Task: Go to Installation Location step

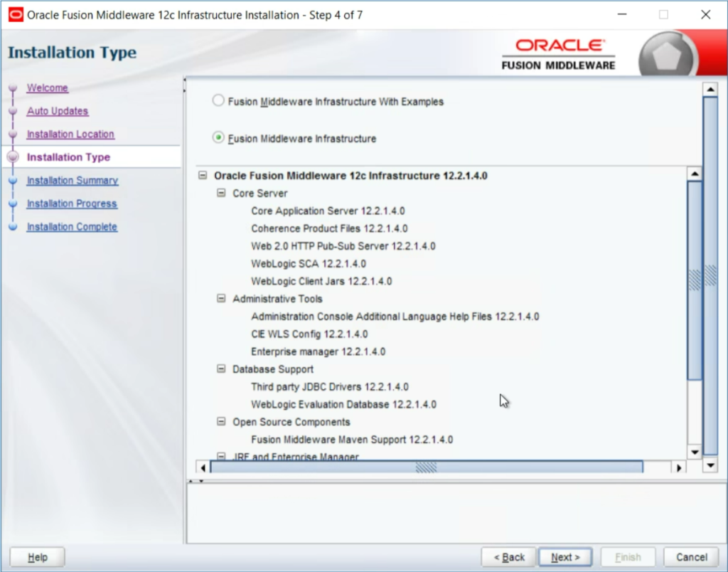Action: click(x=70, y=134)
